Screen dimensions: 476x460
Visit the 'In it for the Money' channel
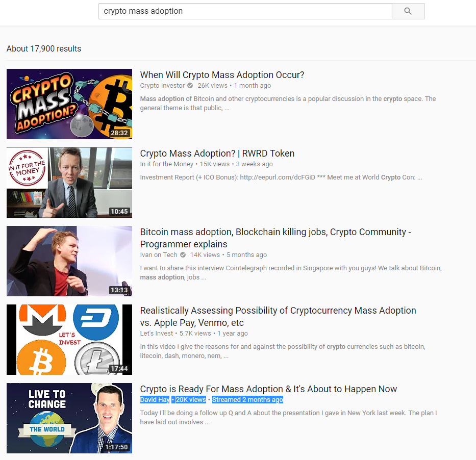point(166,164)
